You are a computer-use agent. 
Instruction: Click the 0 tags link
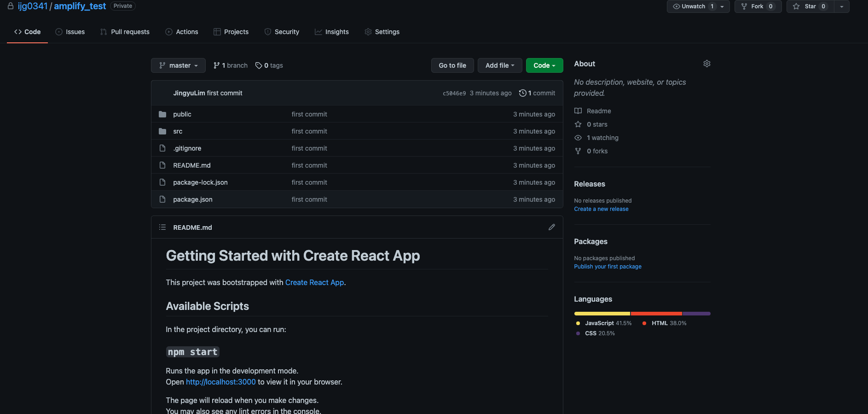pyautogui.click(x=269, y=65)
